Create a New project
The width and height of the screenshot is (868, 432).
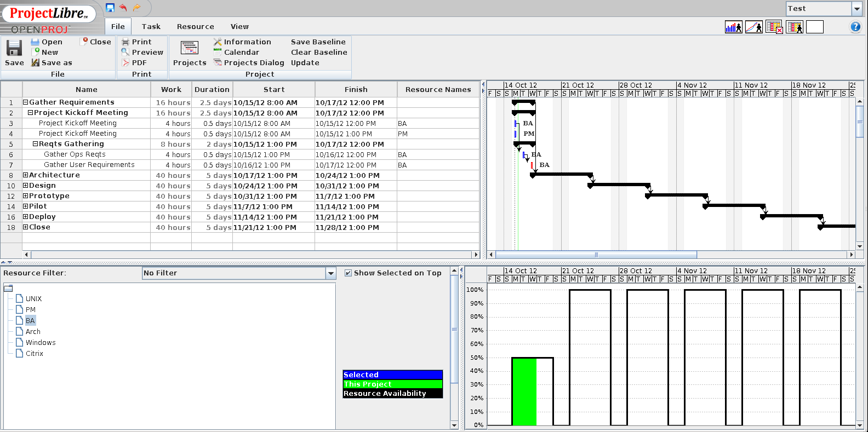coord(45,52)
